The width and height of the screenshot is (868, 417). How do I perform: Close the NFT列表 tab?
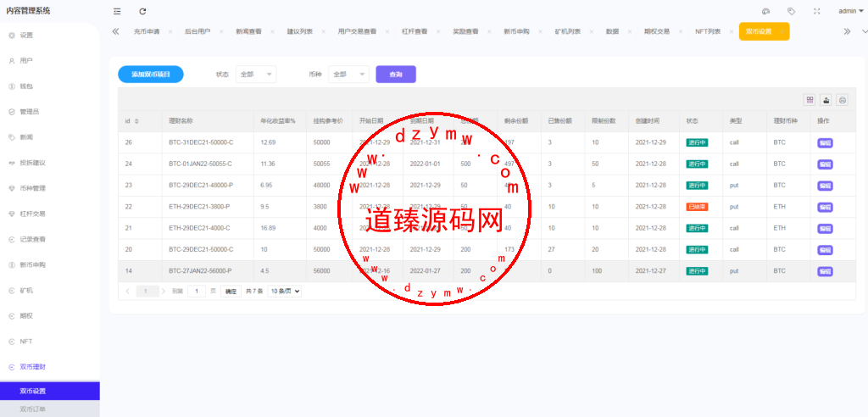[732, 31]
